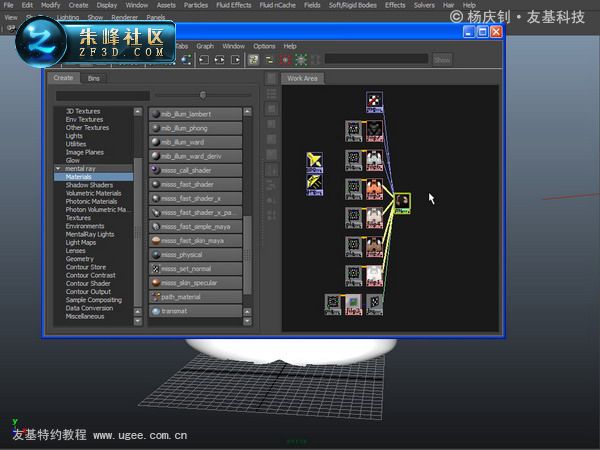Click the yellow-lines toolbar icon in Hypershade
Screen dimensions: 600x450
269,60
